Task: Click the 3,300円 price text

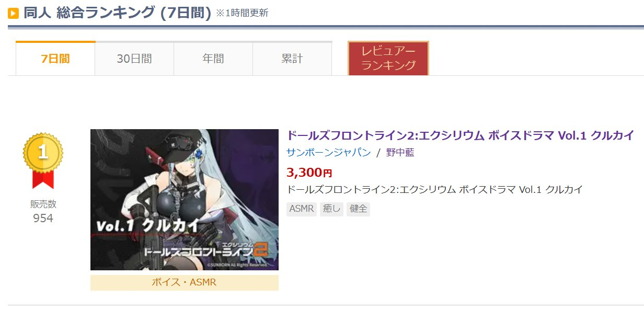Action: coord(309,172)
